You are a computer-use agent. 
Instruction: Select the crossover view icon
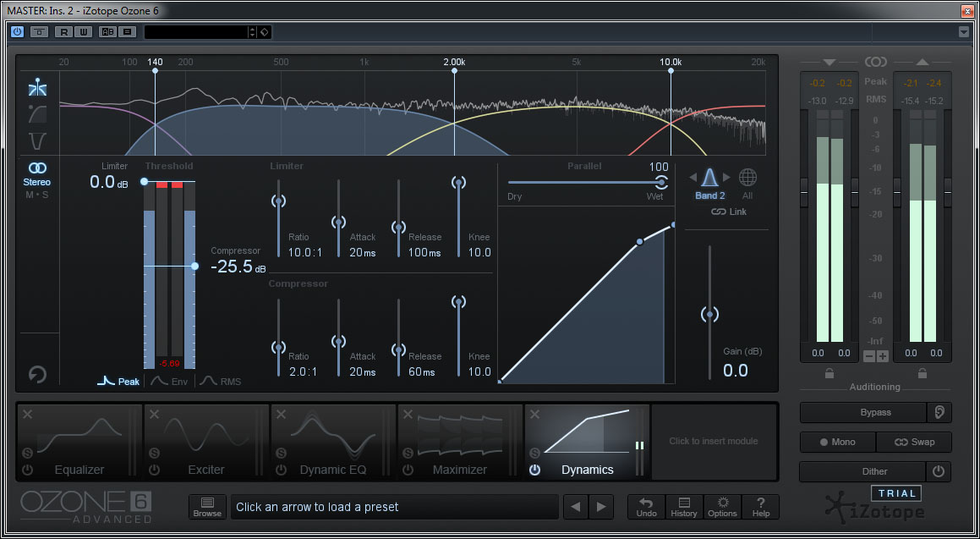[x=37, y=88]
